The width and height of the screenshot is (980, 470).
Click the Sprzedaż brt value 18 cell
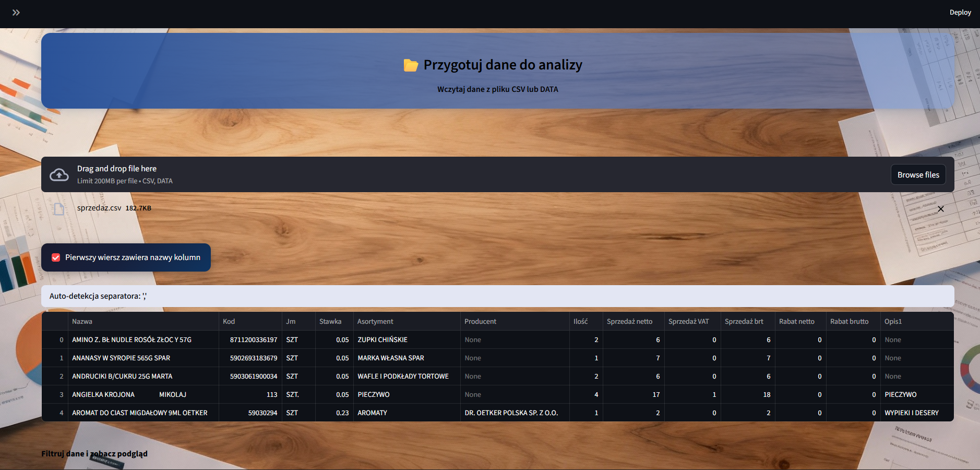748,394
